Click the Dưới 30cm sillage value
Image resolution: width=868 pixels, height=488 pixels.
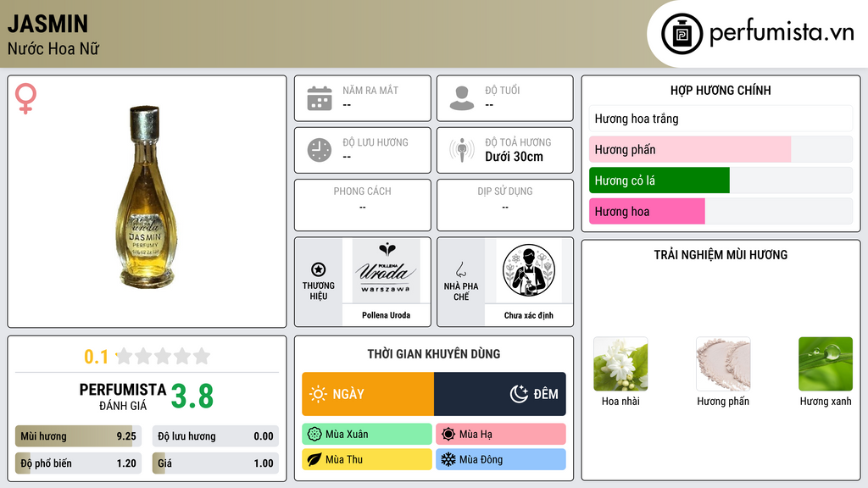click(515, 157)
